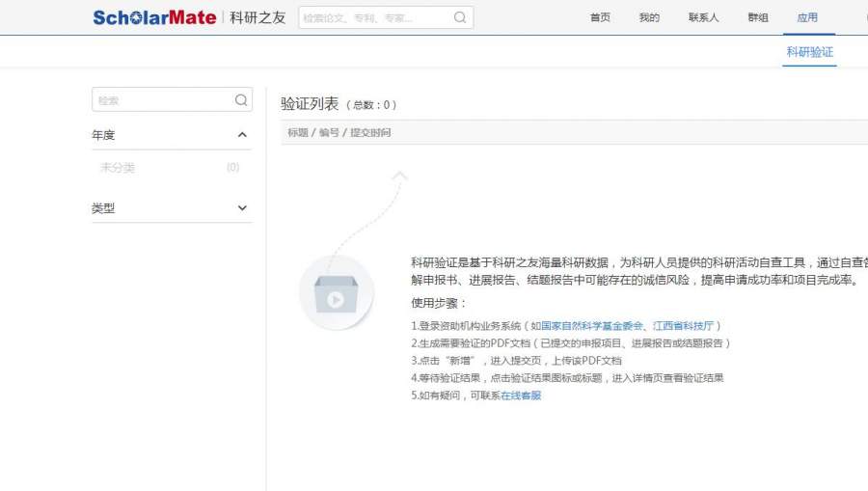The width and height of the screenshot is (868, 491).
Task: Click the sidebar 检索 input box
Action: (162, 100)
